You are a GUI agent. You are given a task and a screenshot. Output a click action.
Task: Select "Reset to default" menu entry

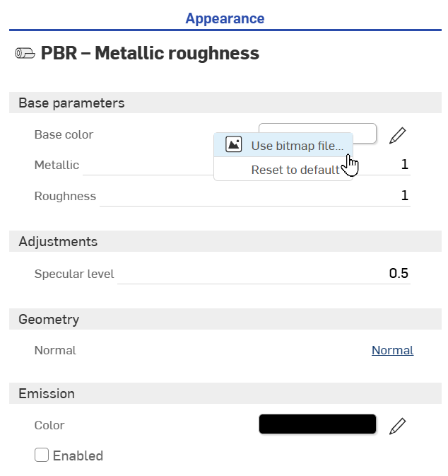click(x=295, y=170)
